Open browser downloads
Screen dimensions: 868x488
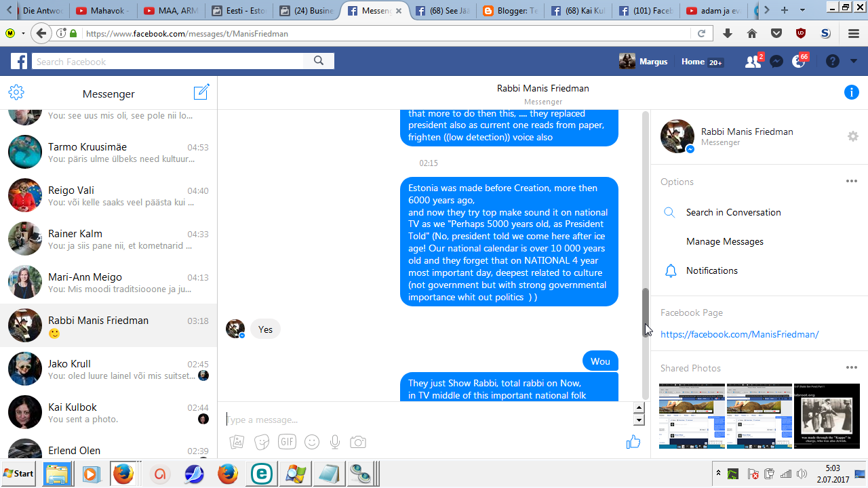(728, 33)
